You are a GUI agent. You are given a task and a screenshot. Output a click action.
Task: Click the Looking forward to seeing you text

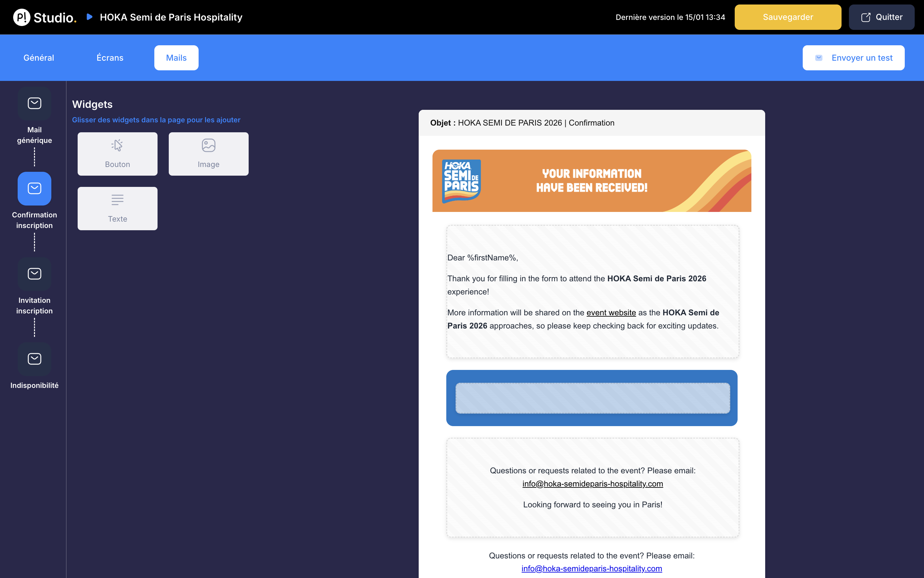point(593,504)
